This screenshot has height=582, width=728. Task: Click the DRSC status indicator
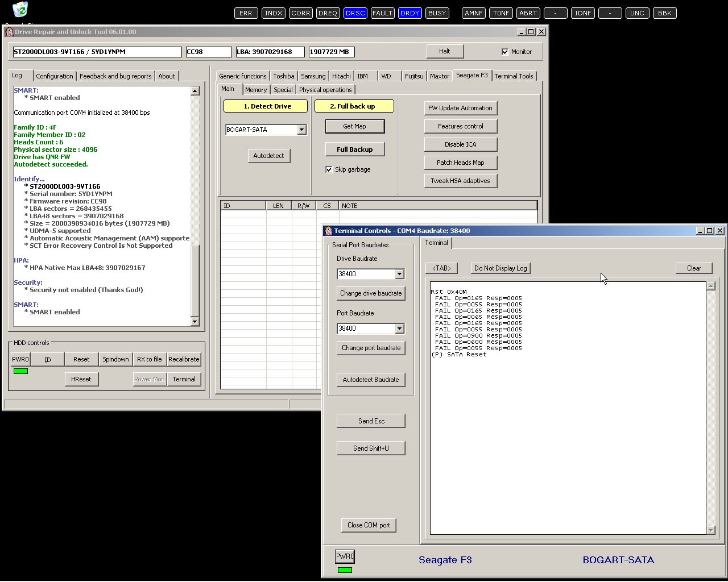(355, 13)
